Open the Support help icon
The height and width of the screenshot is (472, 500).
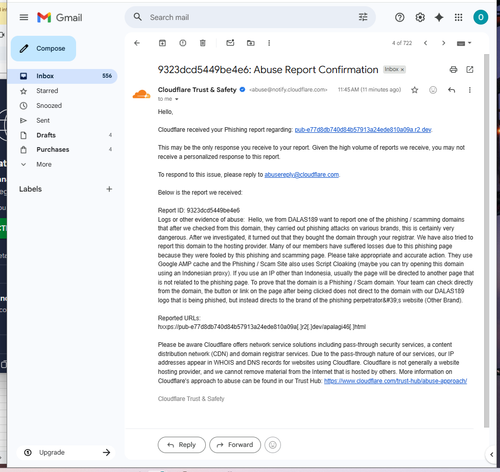399,17
